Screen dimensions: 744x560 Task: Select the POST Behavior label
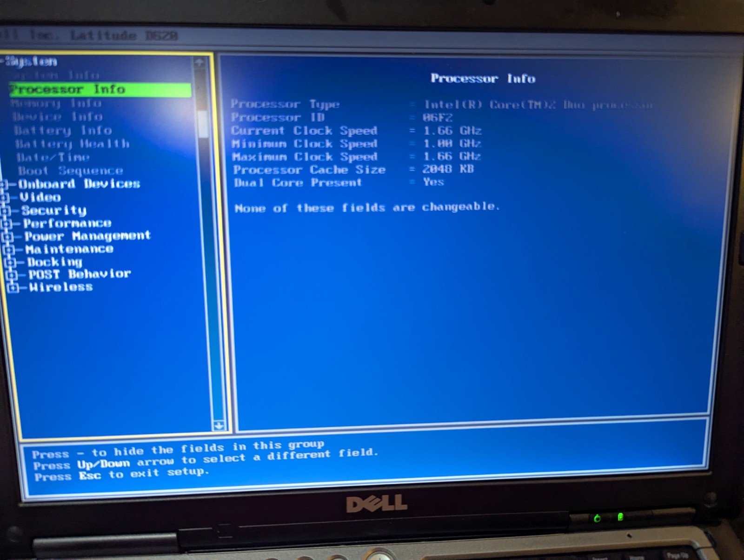[80, 274]
